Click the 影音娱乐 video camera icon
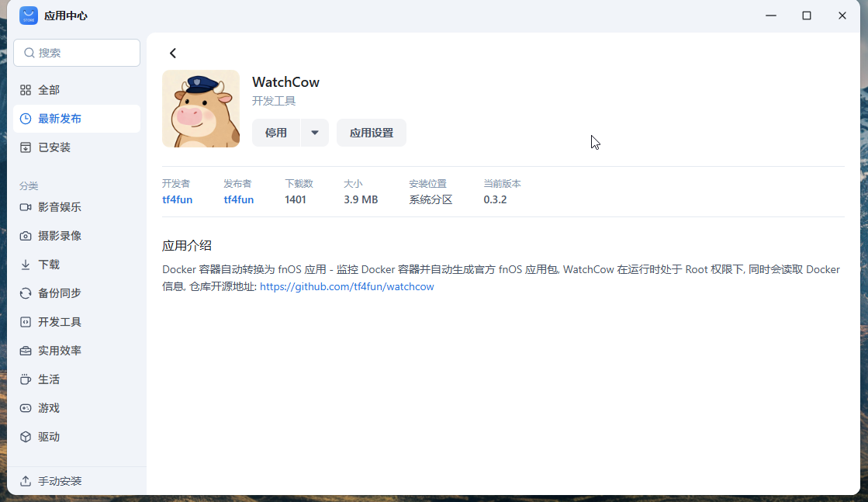This screenshot has height=502, width=868. point(26,207)
